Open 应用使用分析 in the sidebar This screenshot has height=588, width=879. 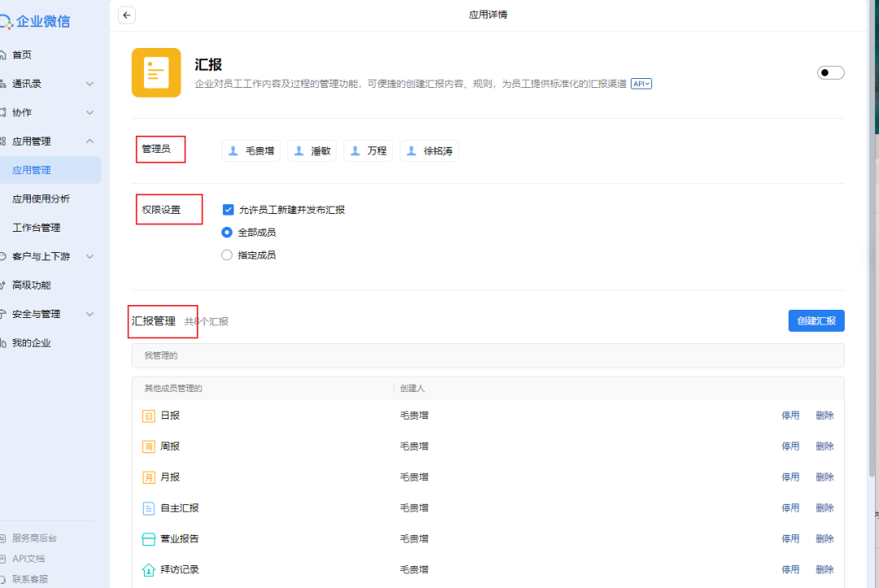tap(41, 199)
